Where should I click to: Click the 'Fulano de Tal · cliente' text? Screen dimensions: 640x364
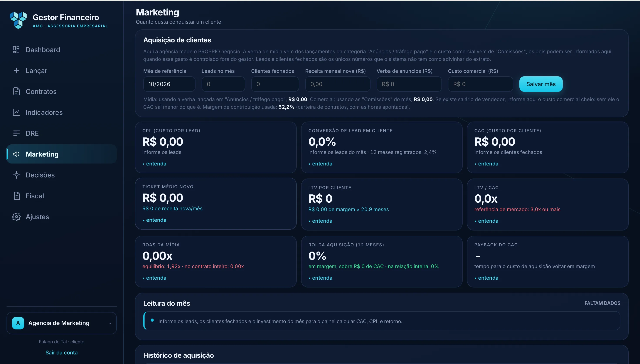(x=62, y=342)
